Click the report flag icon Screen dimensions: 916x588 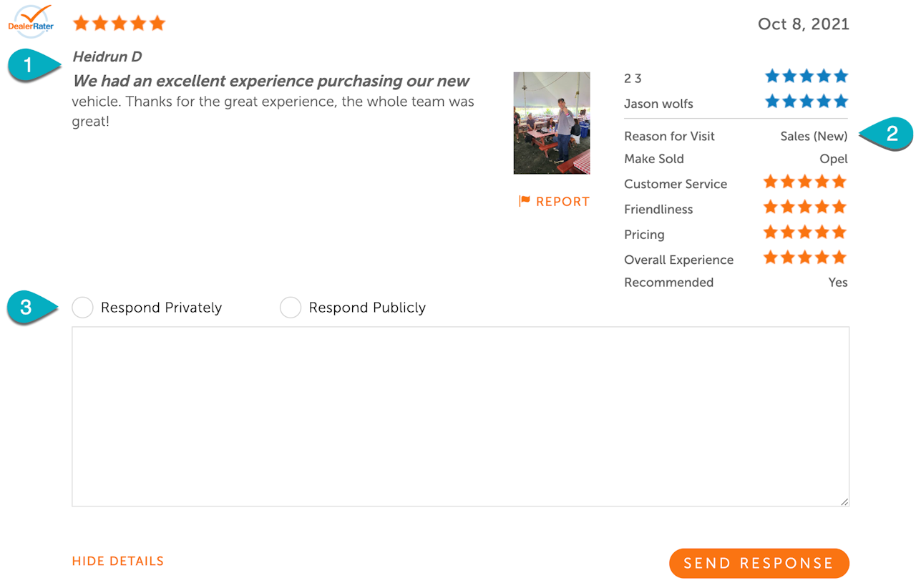coord(525,202)
